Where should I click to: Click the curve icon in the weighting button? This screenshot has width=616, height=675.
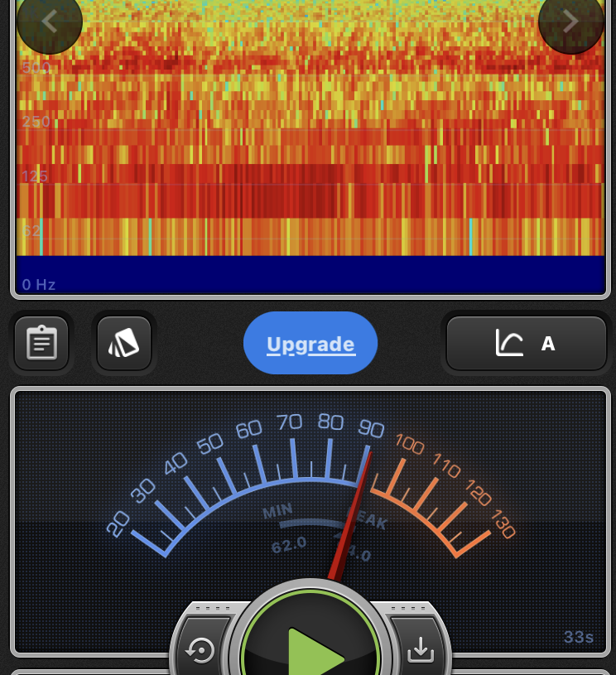coord(509,343)
